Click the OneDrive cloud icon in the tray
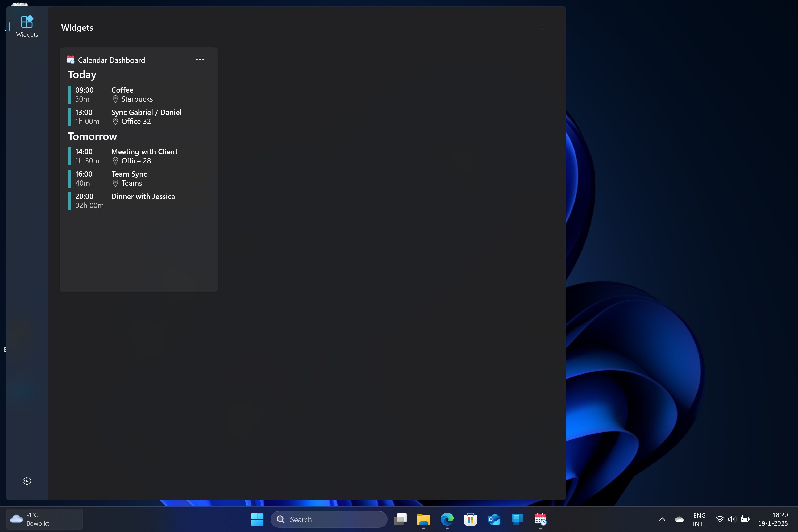798x532 pixels. click(x=679, y=519)
